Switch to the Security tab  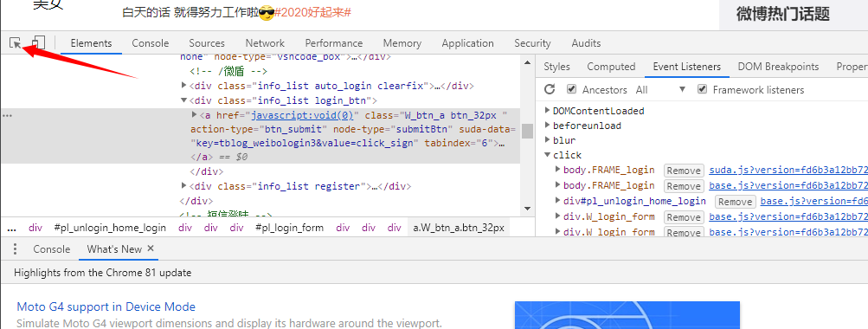(x=532, y=43)
